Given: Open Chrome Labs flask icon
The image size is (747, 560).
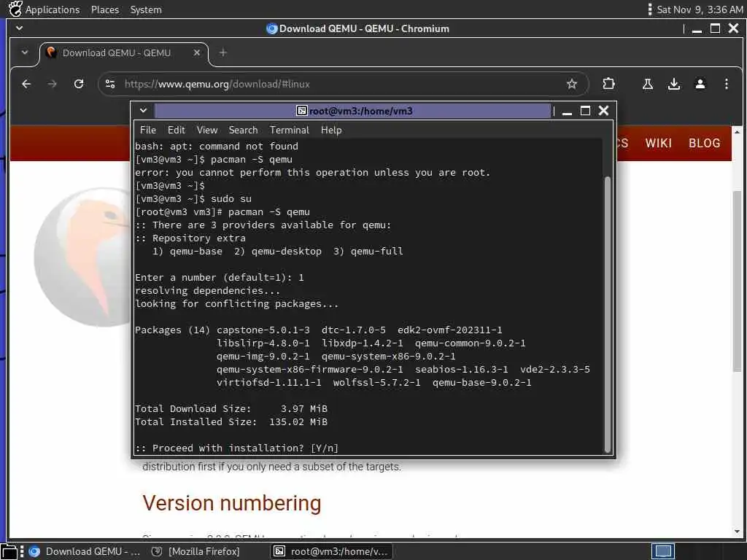Looking at the screenshot, I should (x=648, y=85).
